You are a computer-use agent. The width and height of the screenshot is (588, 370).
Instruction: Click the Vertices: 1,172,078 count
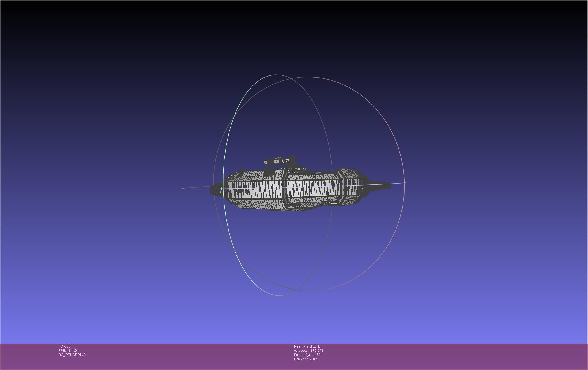[x=308, y=351]
